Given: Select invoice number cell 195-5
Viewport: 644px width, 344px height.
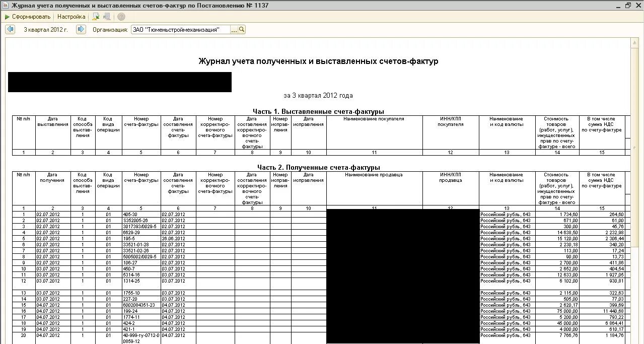Looking at the screenshot, I should pyautogui.click(x=141, y=239).
